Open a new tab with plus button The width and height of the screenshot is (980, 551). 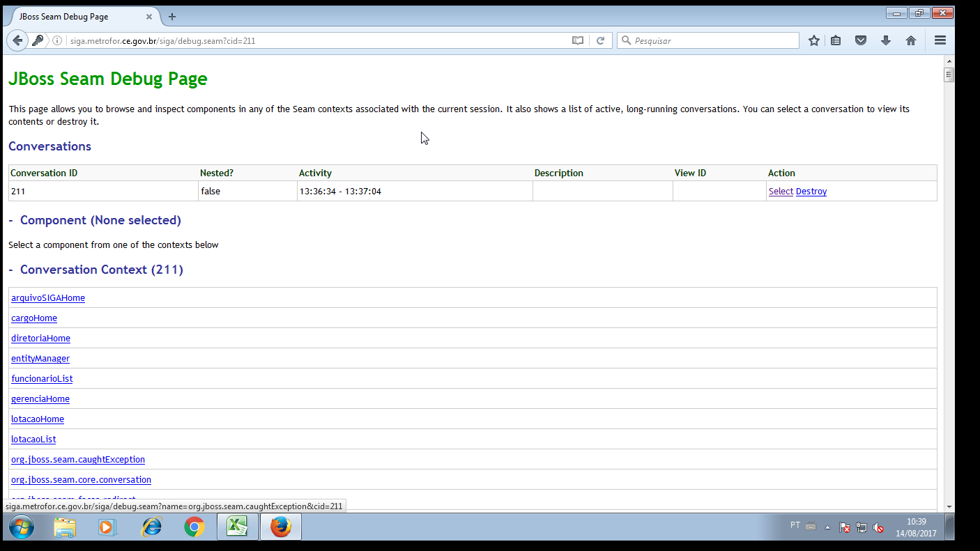[172, 17]
